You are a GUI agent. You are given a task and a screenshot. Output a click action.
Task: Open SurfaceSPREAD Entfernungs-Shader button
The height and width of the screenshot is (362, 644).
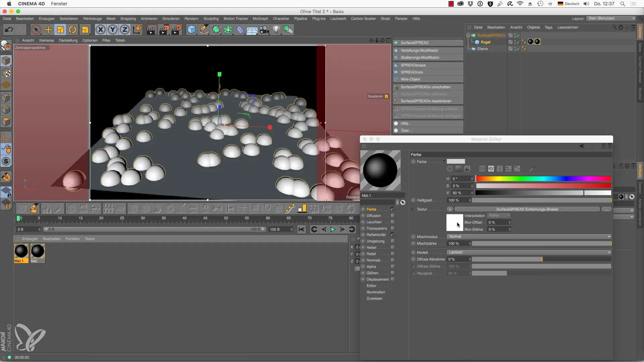(527, 209)
